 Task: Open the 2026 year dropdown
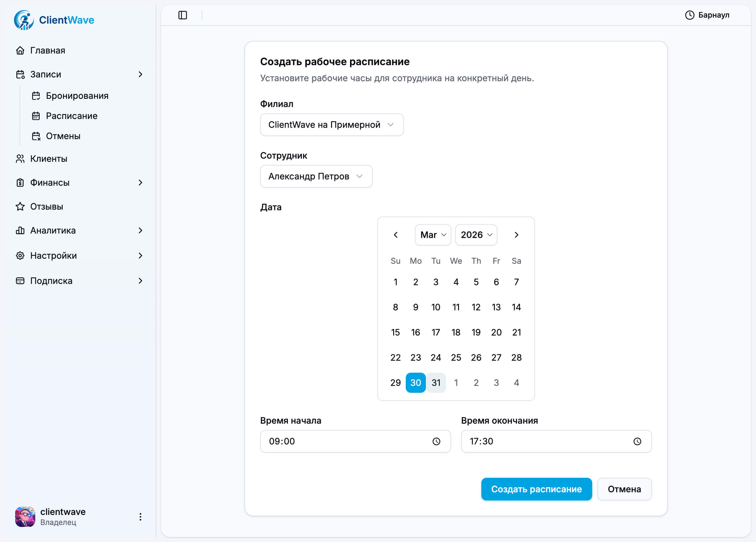476,235
